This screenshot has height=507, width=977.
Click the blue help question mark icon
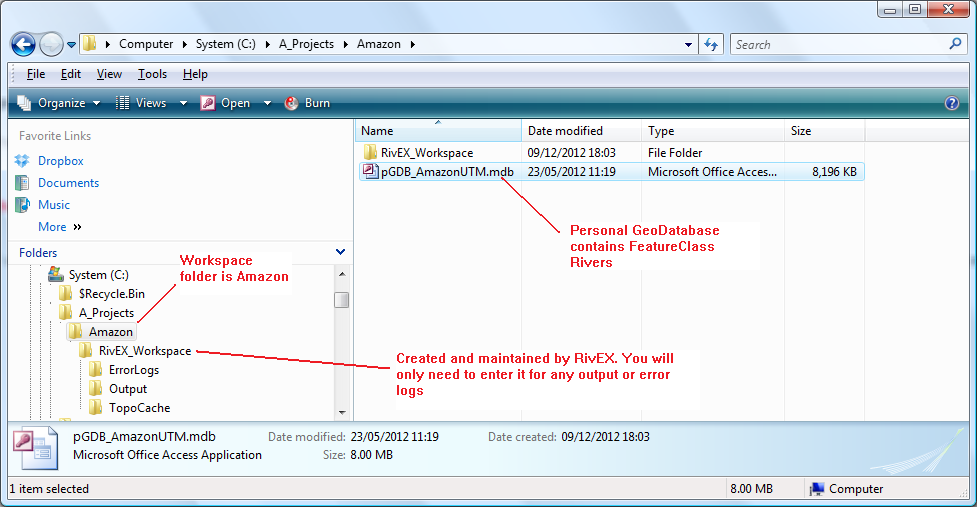coord(951,103)
